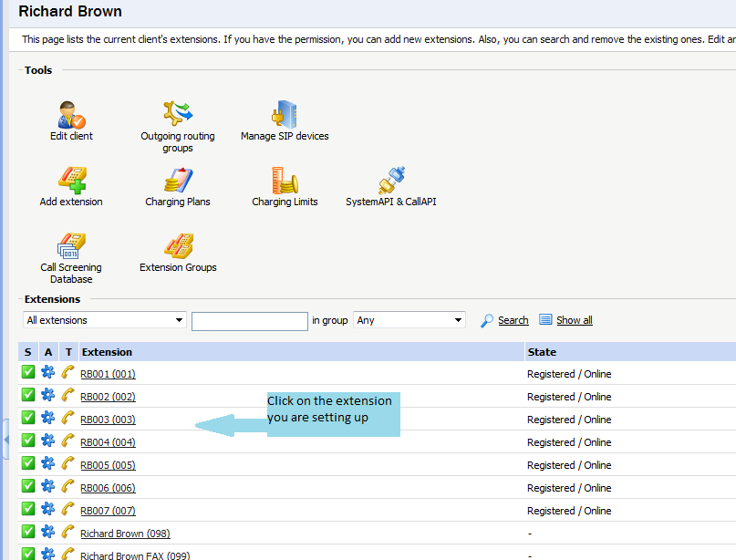Click Registered / Online state for RB001
Screen dimensions: 736x560
(569, 374)
